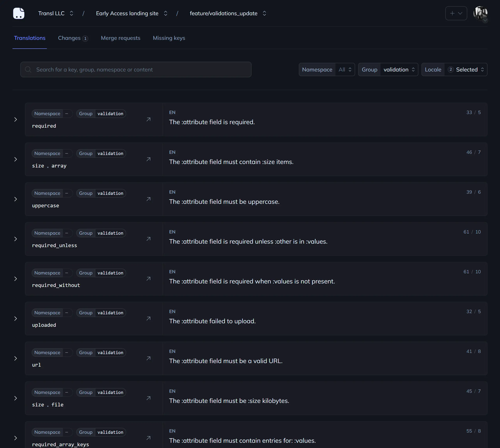500x448 pixels.
Task: Click the key search input field
Action: (x=136, y=70)
